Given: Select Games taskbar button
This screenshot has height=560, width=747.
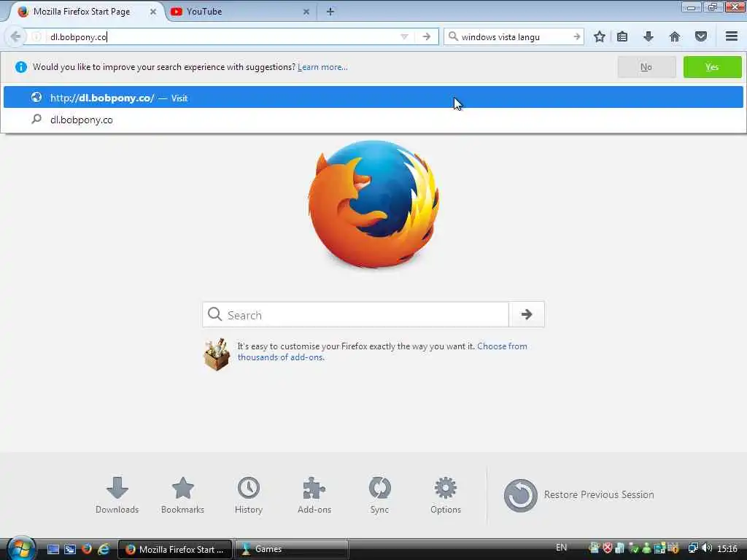Looking at the screenshot, I should pos(292,549).
